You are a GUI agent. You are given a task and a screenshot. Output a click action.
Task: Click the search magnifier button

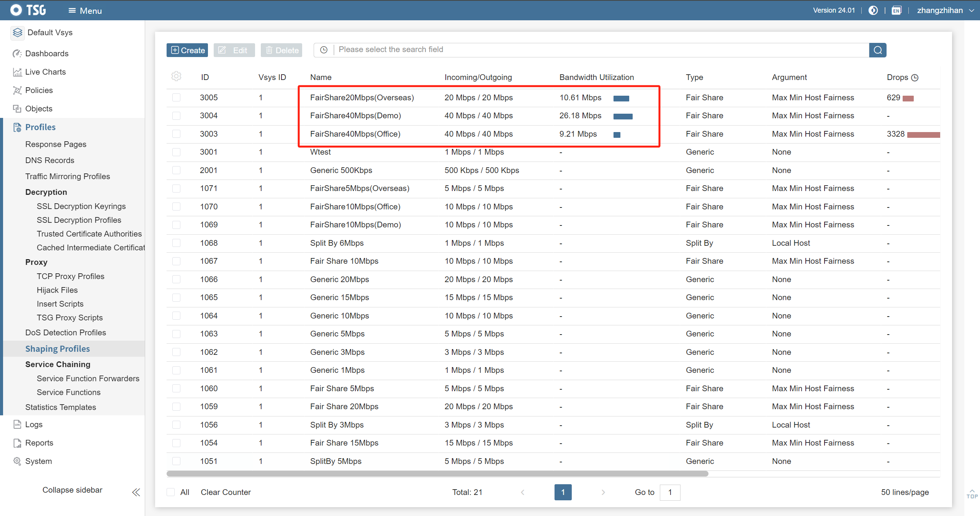(877, 50)
